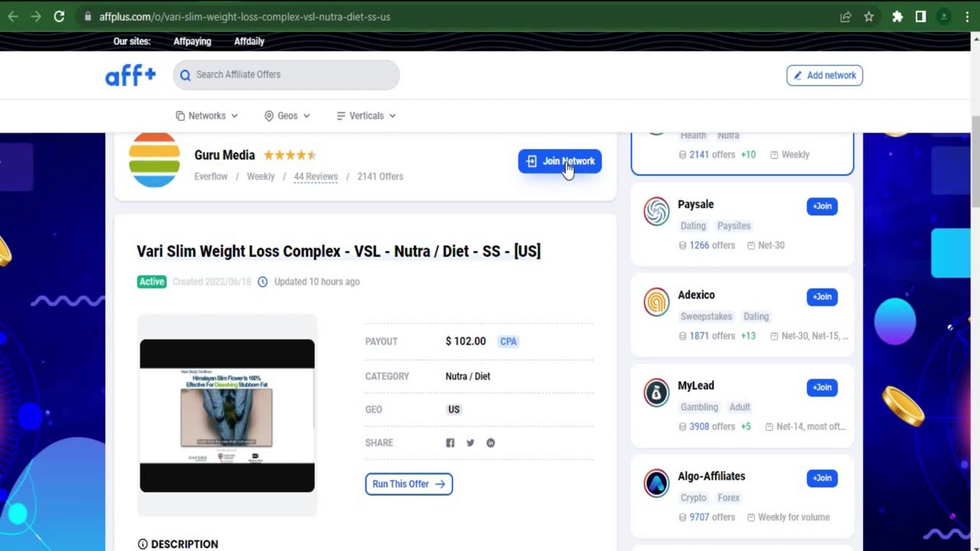
Task: Click the Dating tag under Paysale
Action: tap(693, 226)
